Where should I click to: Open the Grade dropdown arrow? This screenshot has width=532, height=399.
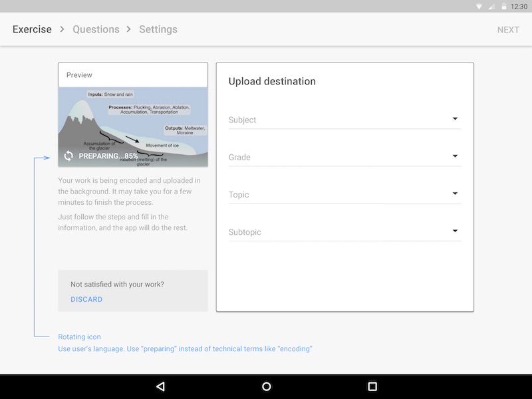pos(455,156)
